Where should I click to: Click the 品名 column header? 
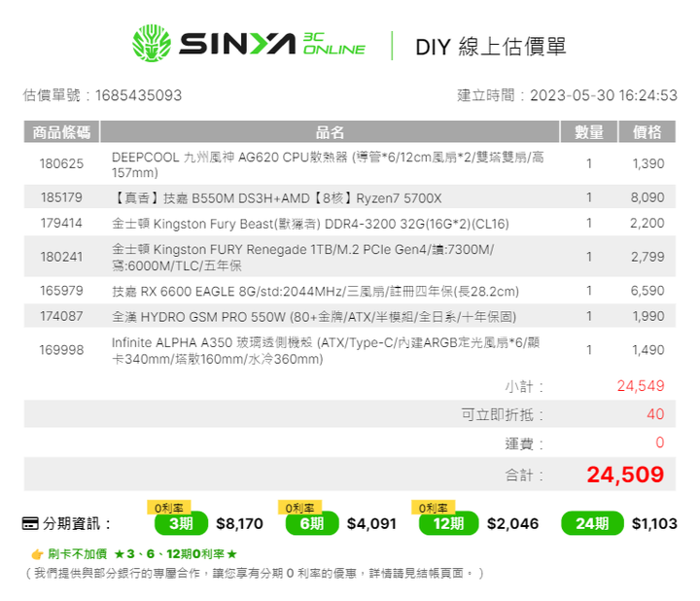point(330,132)
